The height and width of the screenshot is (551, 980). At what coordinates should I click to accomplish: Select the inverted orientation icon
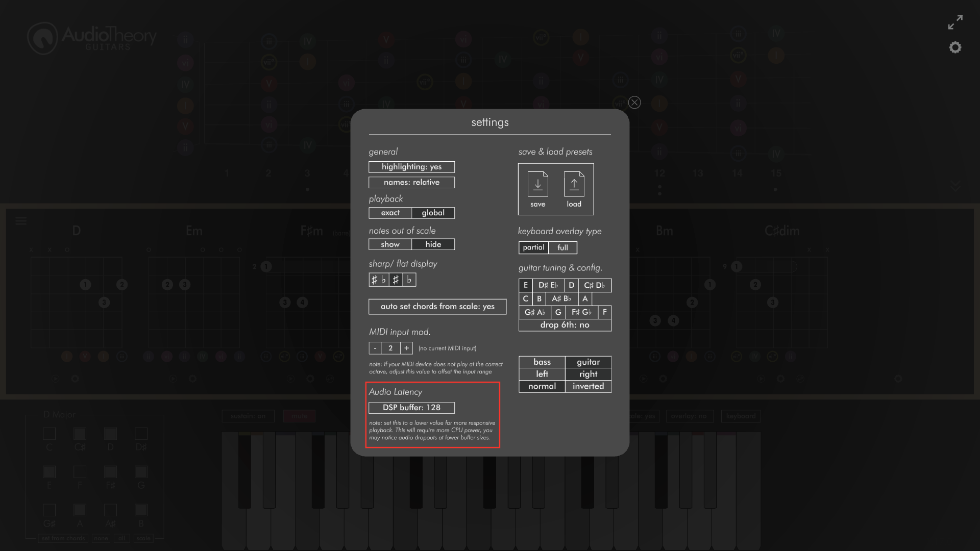click(587, 386)
